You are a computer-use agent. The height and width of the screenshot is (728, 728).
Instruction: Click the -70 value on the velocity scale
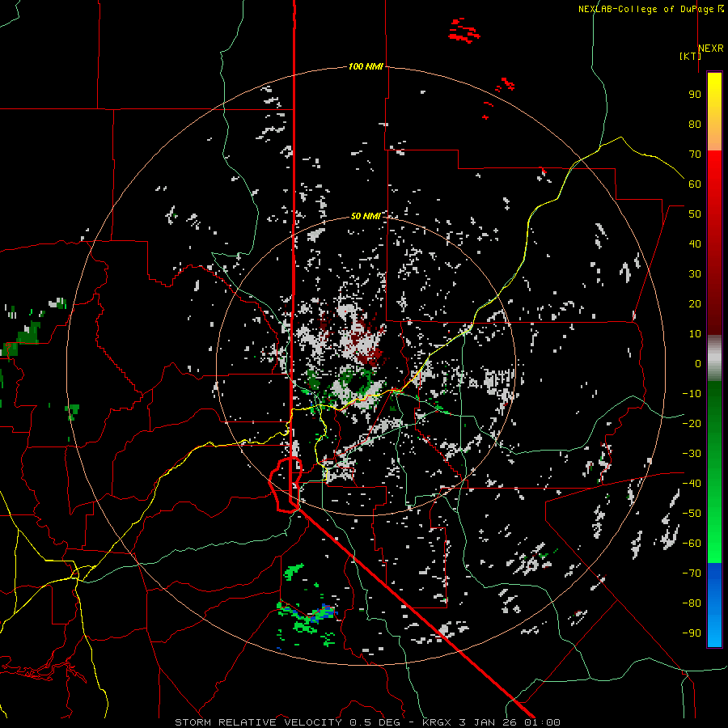[x=692, y=574]
